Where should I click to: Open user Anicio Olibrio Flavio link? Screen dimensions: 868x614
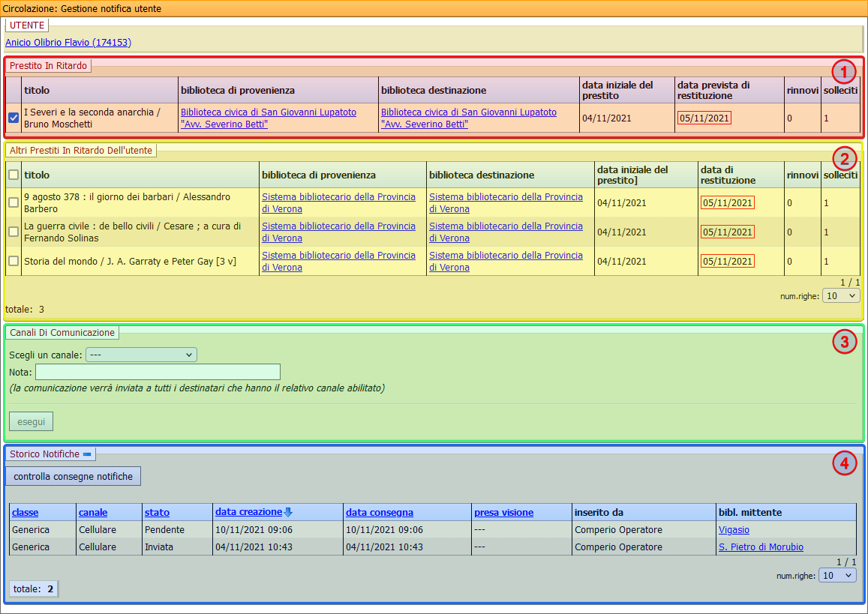[x=68, y=43]
